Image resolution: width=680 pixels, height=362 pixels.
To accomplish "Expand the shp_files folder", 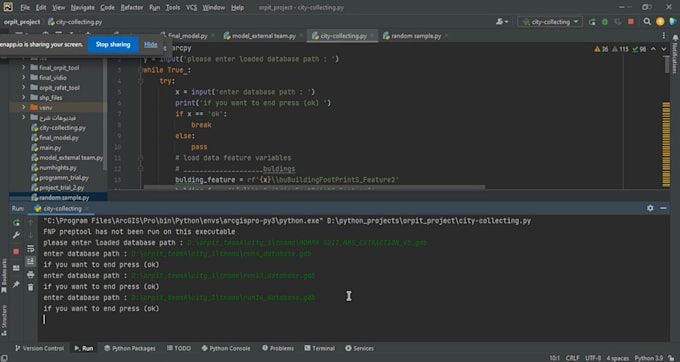I will (24, 98).
